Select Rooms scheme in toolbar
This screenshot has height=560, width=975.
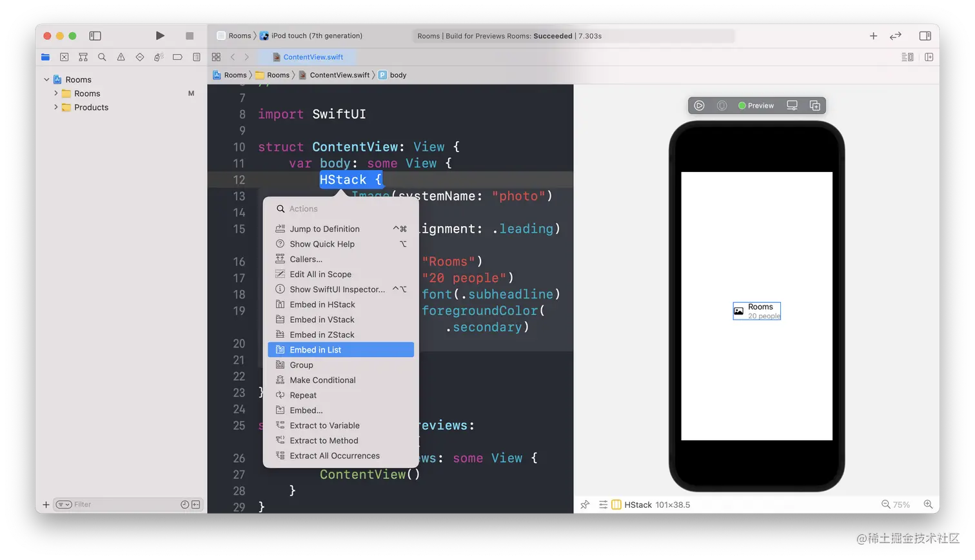pos(234,35)
